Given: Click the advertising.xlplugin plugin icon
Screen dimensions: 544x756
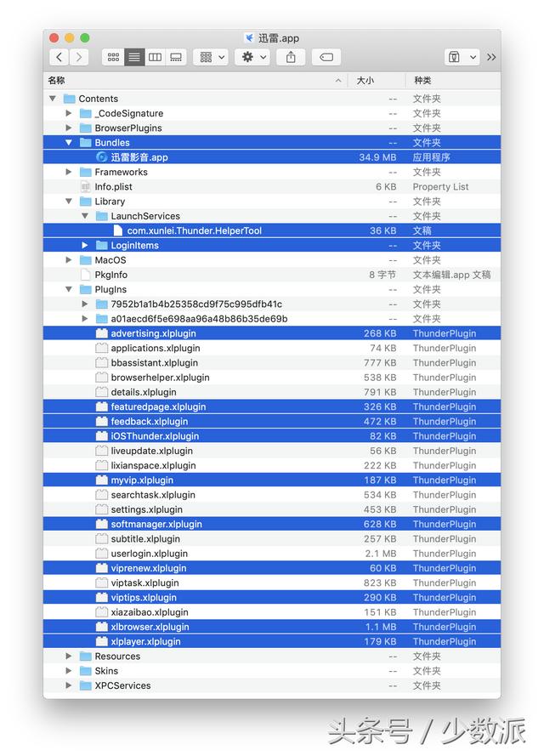Looking at the screenshot, I should point(101,333).
